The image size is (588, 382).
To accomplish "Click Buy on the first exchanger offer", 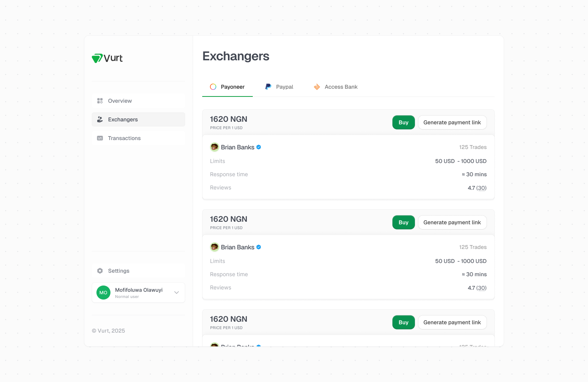I will [x=404, y=123].
